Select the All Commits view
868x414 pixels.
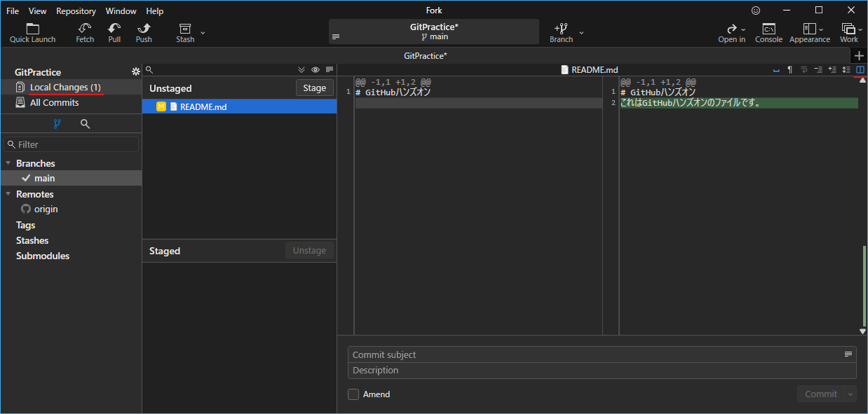click(x=54, y=102)
